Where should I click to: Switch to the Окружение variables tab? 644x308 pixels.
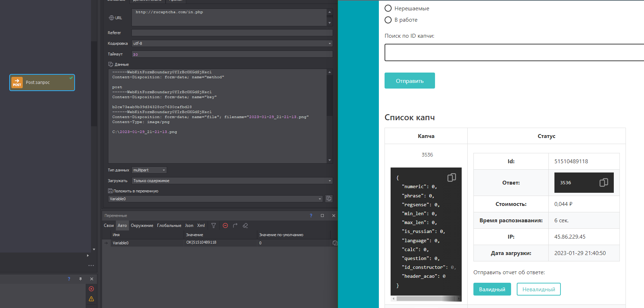coord(142,225)
